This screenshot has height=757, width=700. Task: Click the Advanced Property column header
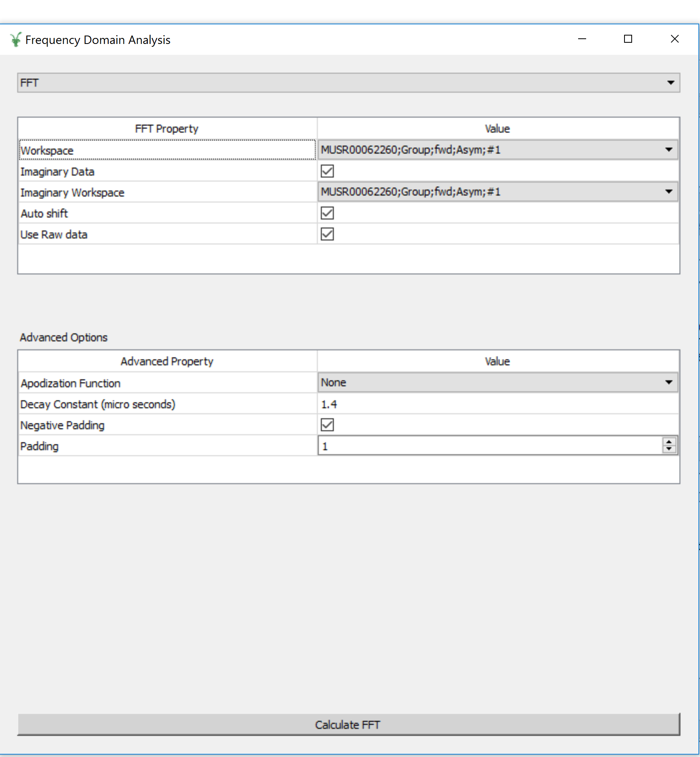(167, 362)
